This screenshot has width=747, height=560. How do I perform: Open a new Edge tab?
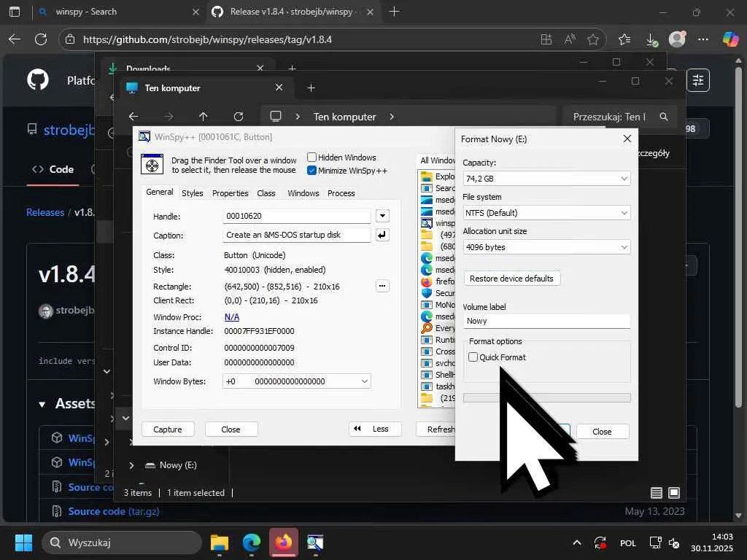tap(395, 12)
